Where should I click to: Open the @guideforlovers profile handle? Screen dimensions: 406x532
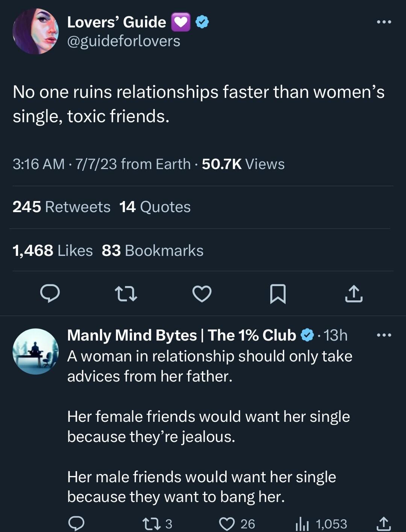[123, 41]
